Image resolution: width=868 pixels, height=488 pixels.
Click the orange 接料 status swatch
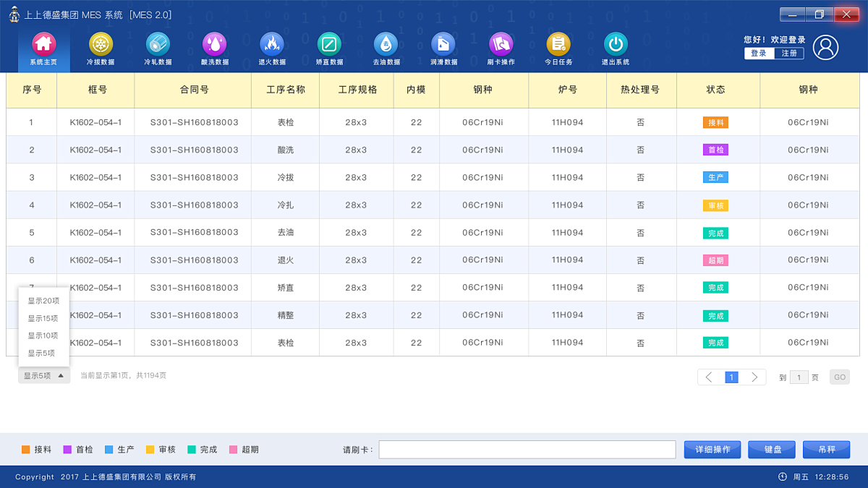tap(24, 449)
